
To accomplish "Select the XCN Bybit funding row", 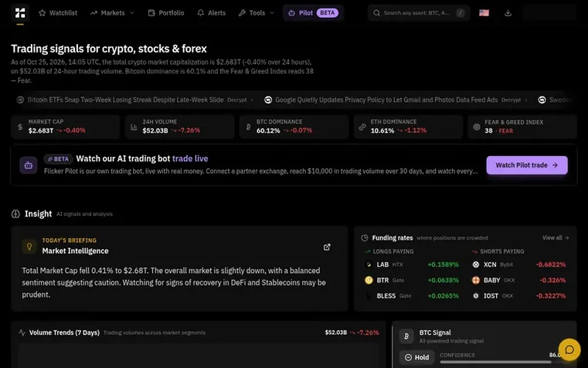I will tap(519, 264).
